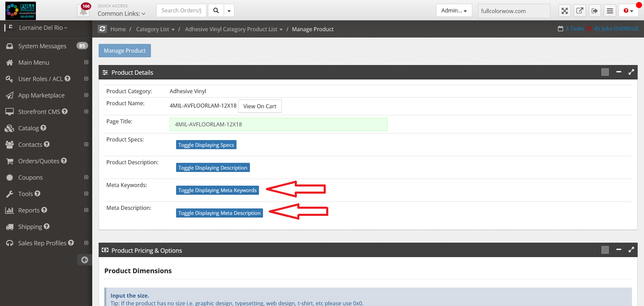Click the open-in-new-window icon in header
The width and height of the screenshot is (644, 306).
tap(579, 11)
